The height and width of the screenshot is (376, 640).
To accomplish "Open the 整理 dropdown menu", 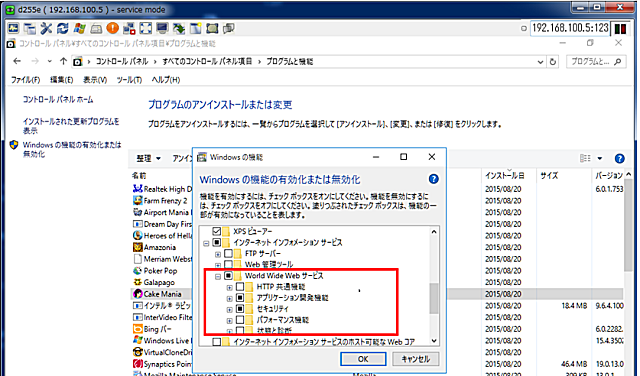I will (x=149, y=158).
